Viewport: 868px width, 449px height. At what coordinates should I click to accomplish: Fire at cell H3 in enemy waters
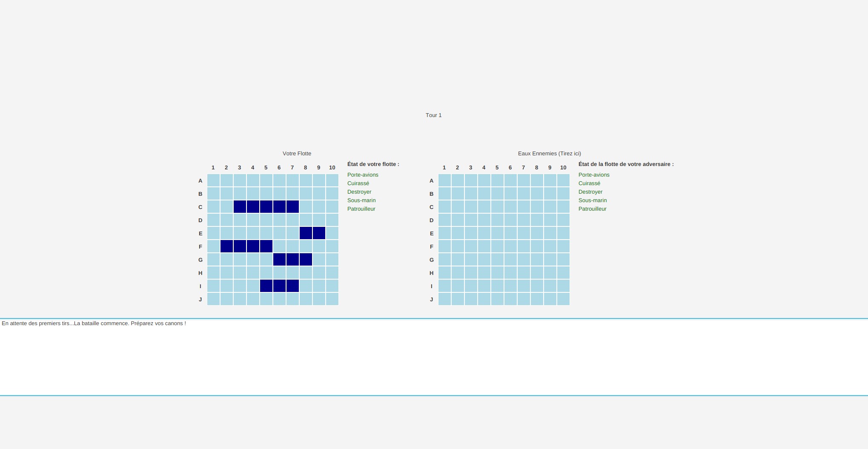[471, 273]
